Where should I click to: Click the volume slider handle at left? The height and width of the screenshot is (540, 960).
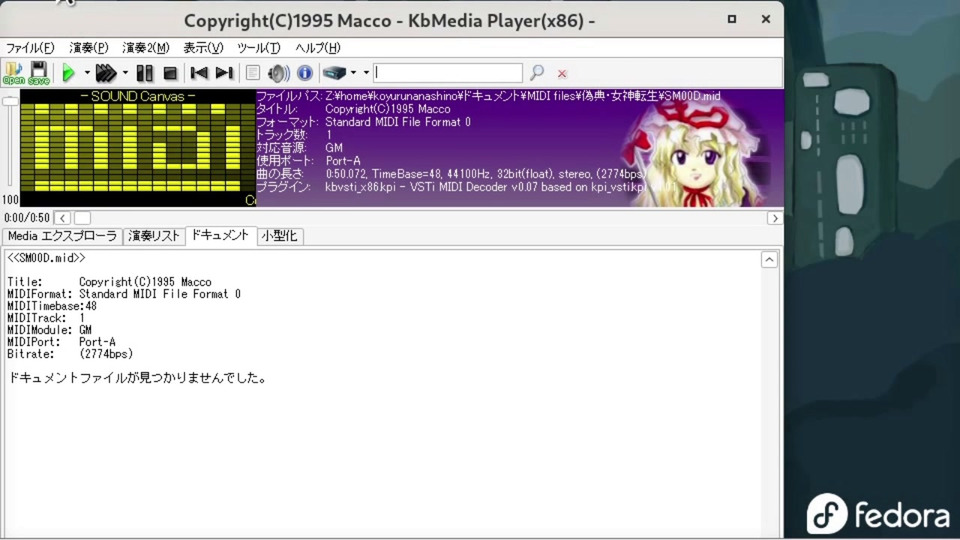pos(10,101)
